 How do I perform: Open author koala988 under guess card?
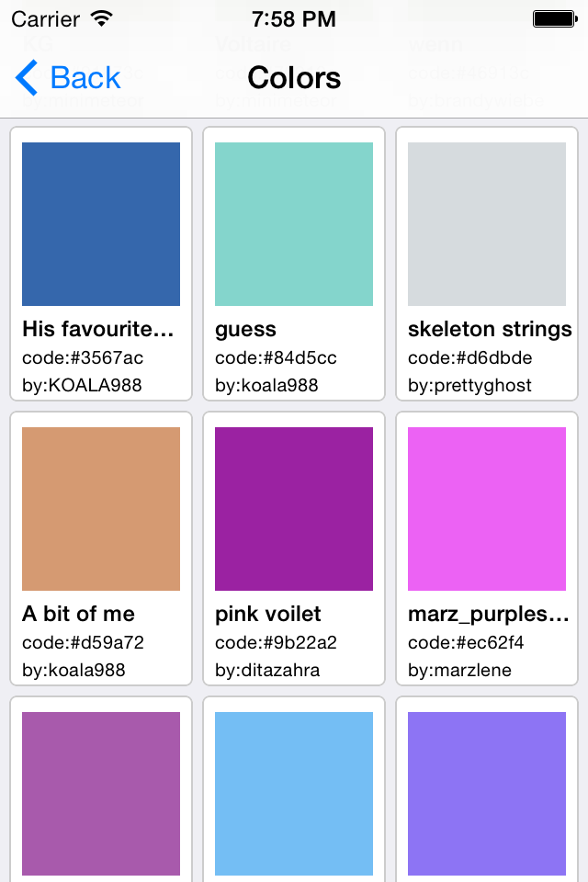click(266, 385)
